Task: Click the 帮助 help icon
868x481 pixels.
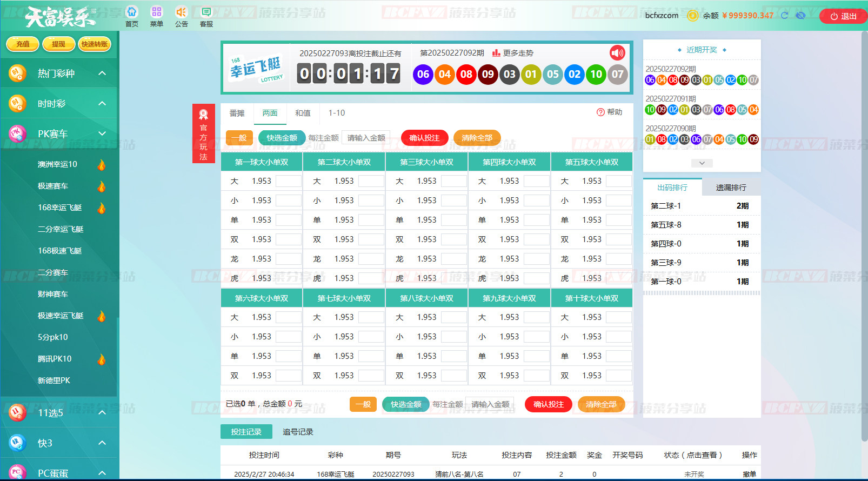Action: click(x=600, y=112)
